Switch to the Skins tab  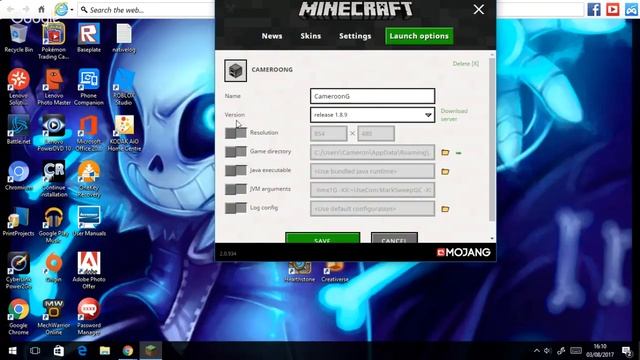[x=311, y=36]
